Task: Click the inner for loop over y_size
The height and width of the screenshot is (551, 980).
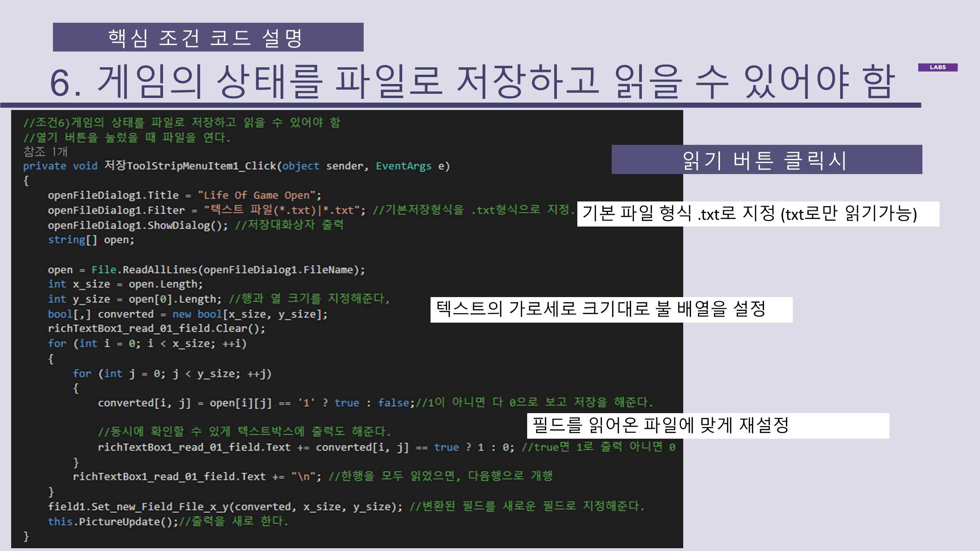Action: click(172, 374)
